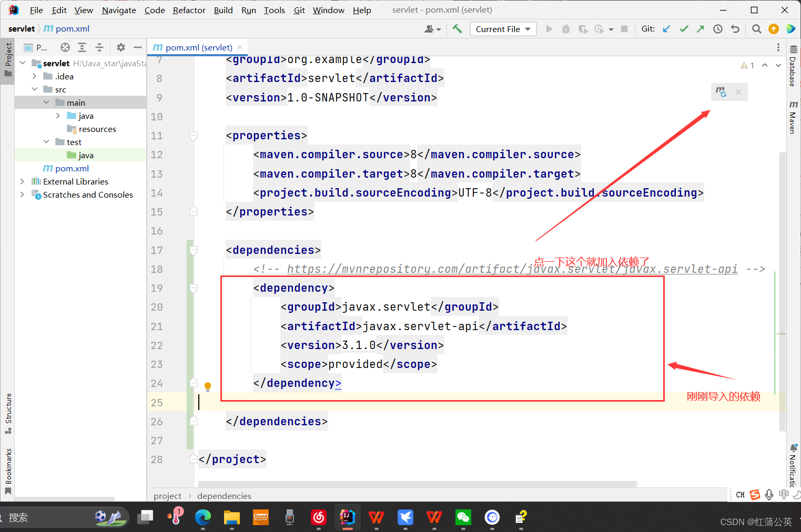Viewport: 801px width, 532px height.
Task: Click the Run with Coverage icon
Action: [583, 29]
